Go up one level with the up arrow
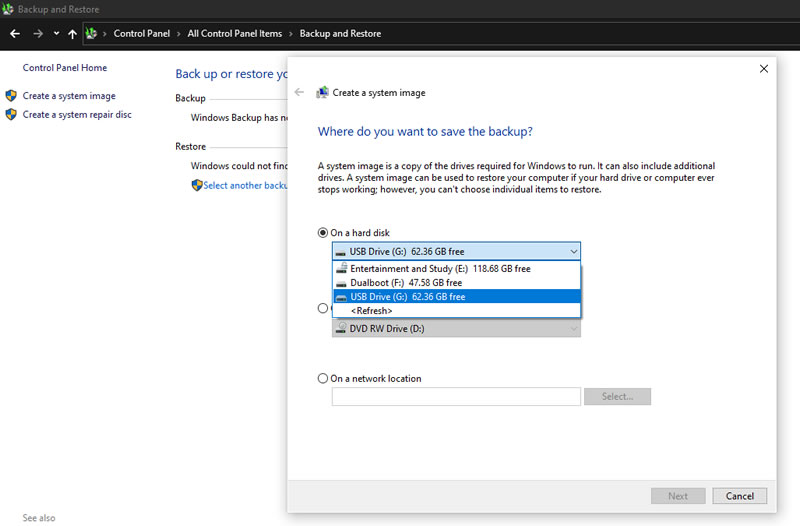The height and width of the screenshot is (526, 800). 72,34
